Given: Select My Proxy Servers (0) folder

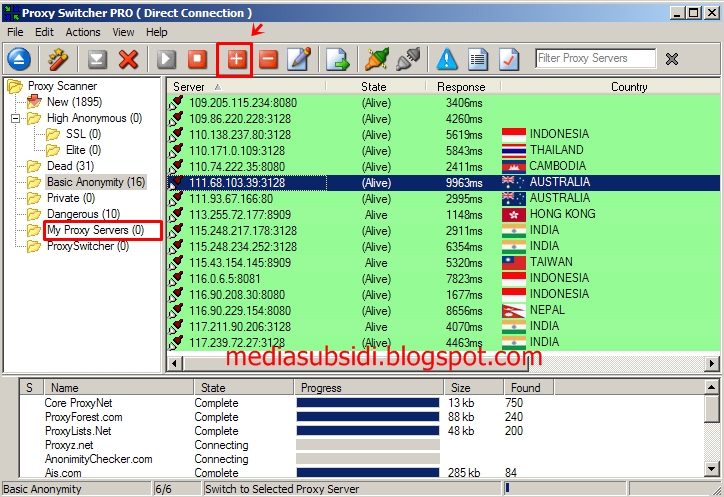Looking at the screenshot, I should (96, 230).
